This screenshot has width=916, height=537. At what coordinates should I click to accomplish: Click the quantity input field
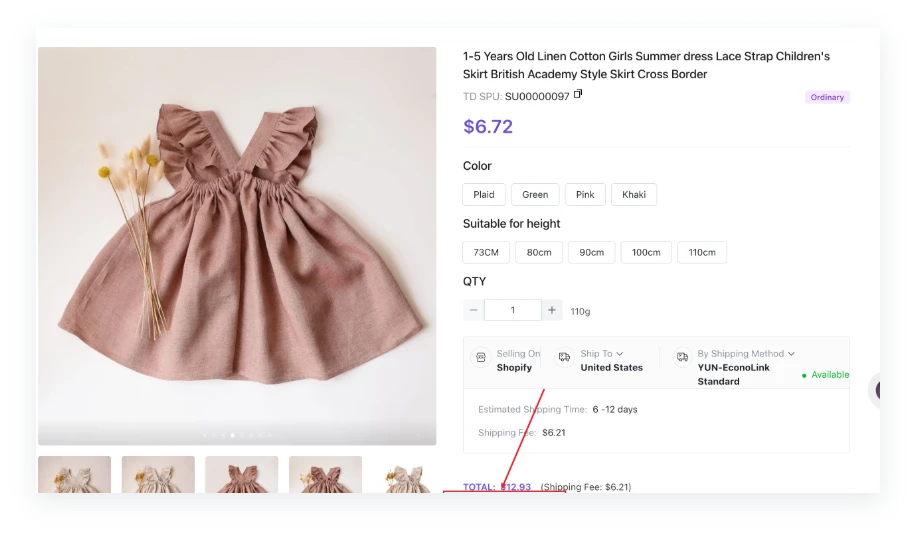pos(512,310)
